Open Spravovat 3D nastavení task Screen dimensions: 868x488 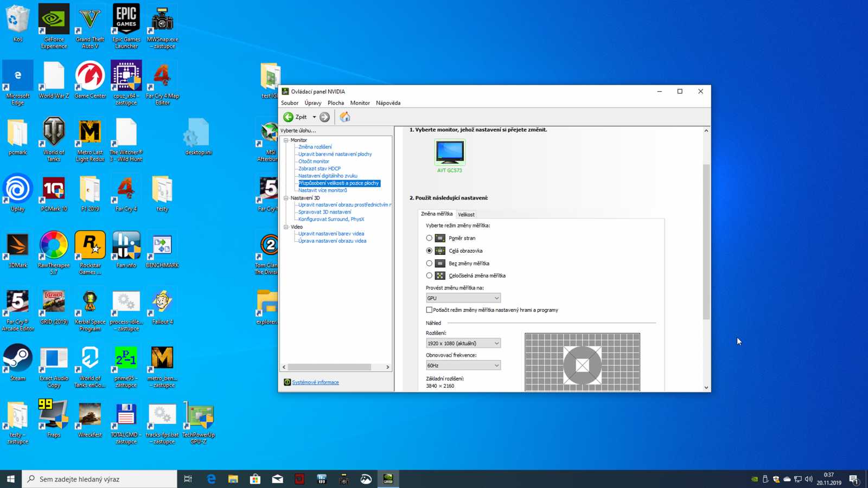[324, 212]
